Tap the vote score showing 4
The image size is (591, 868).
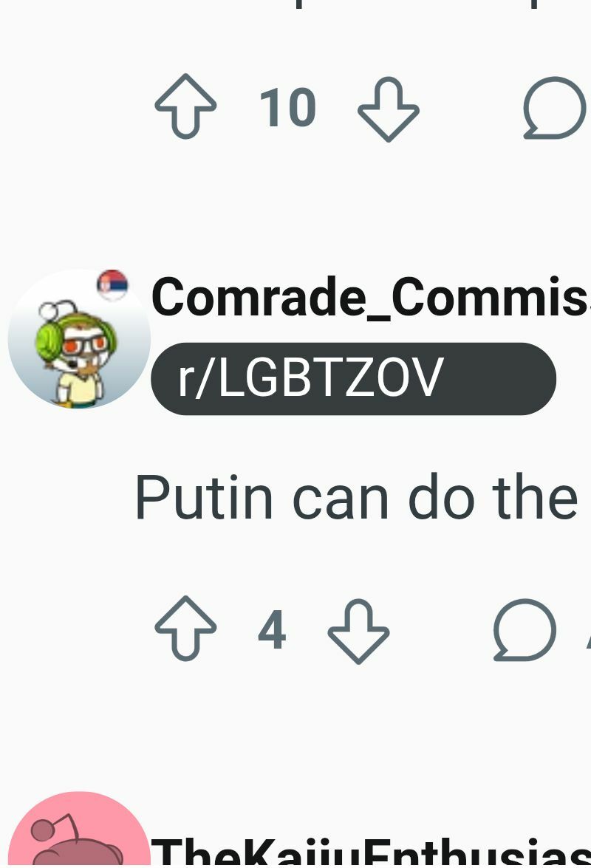(x=273, y=629)
